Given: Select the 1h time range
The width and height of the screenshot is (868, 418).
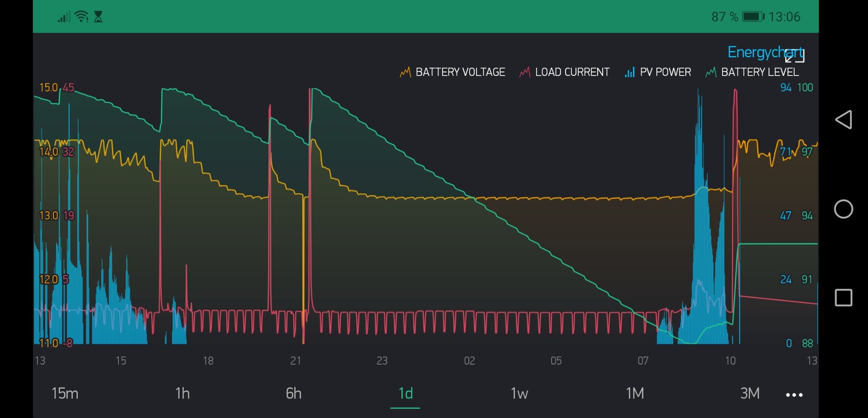Looking at the screenshot, I should pos(183,393).
